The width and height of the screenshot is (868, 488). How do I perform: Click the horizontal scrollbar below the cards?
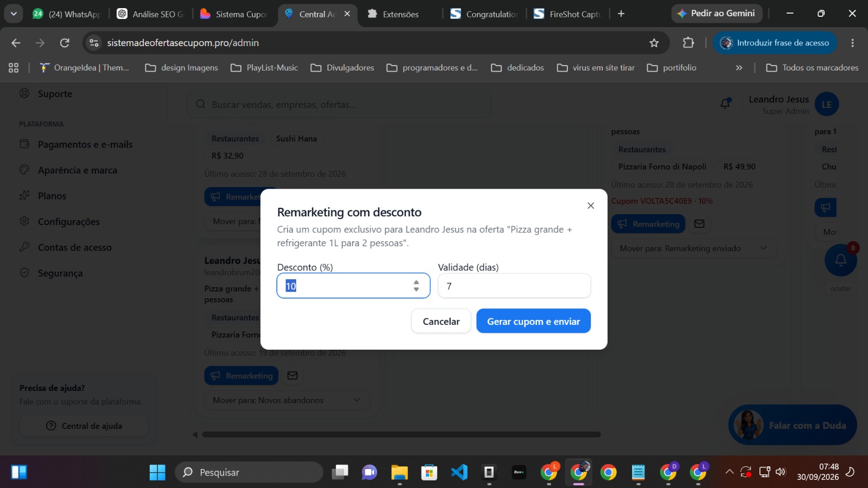tap(401, 434)
